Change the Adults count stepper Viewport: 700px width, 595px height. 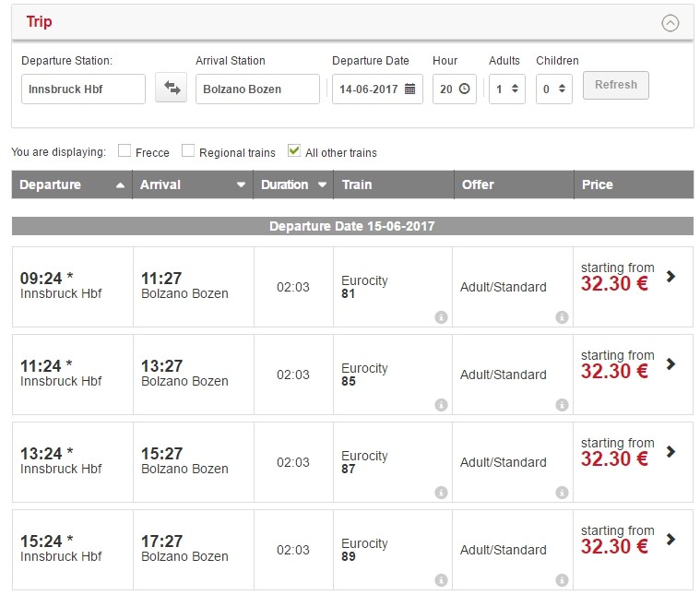point(515,89)
